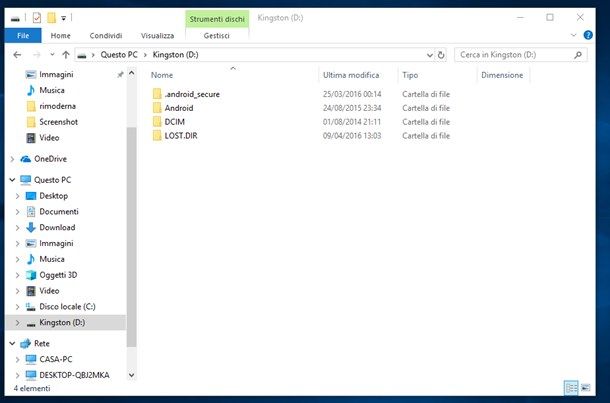The image size is (610, 403).
Task: Open Video under Questo PC
Action: [x=49, y=291]
